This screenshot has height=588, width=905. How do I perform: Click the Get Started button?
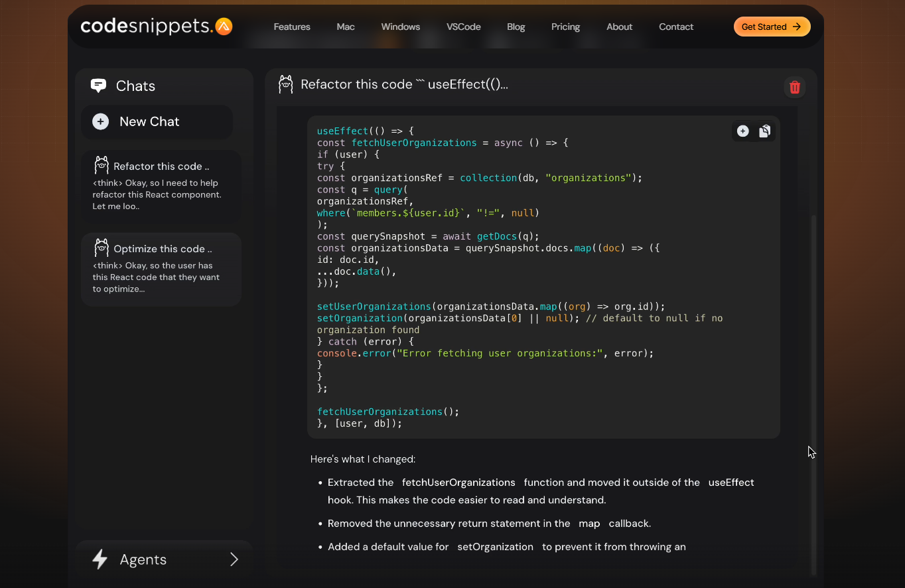pyautogui.click(x=772, y=27)
